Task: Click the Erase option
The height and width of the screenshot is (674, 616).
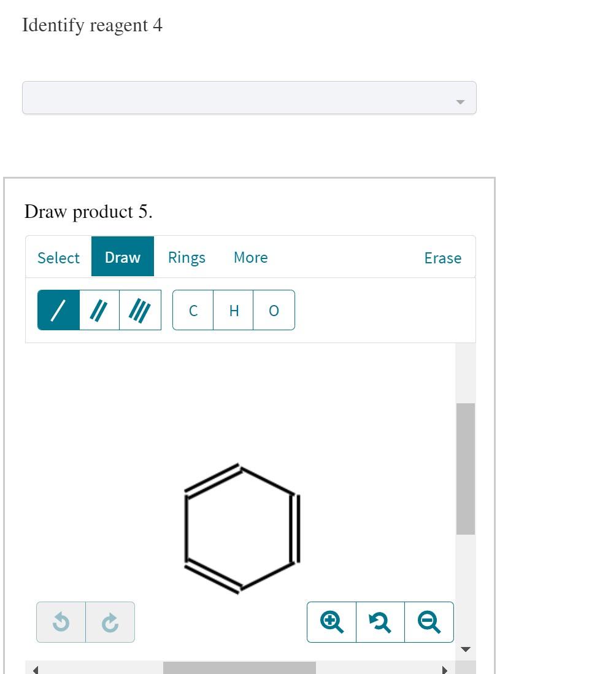Action: tap(442, 257)
